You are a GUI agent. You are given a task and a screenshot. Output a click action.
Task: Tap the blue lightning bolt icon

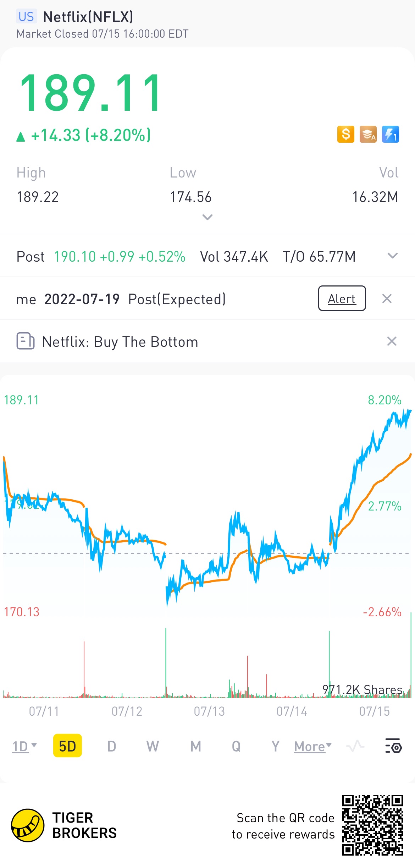click(390, 135)
